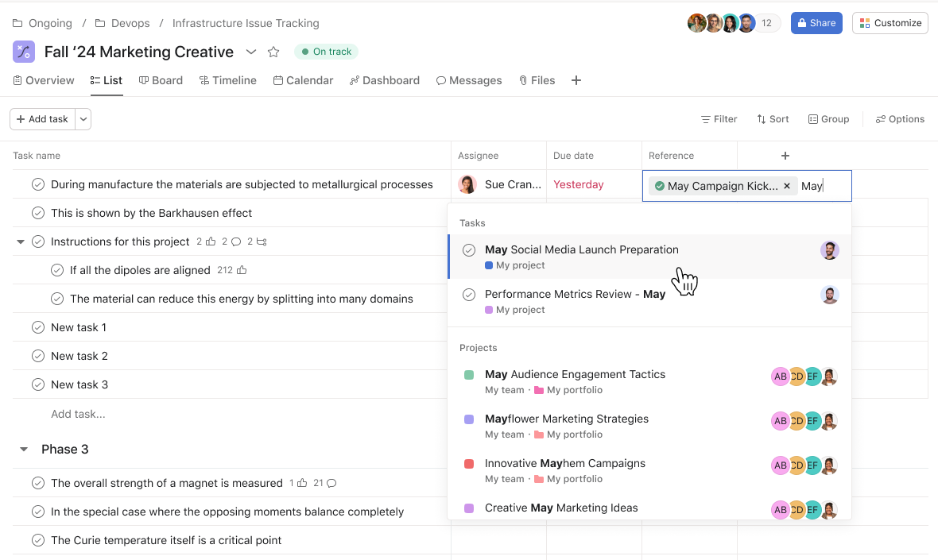Click subtask icon on Instructions for this project
Screen dimensions: 938x560
tap(262, 241)
